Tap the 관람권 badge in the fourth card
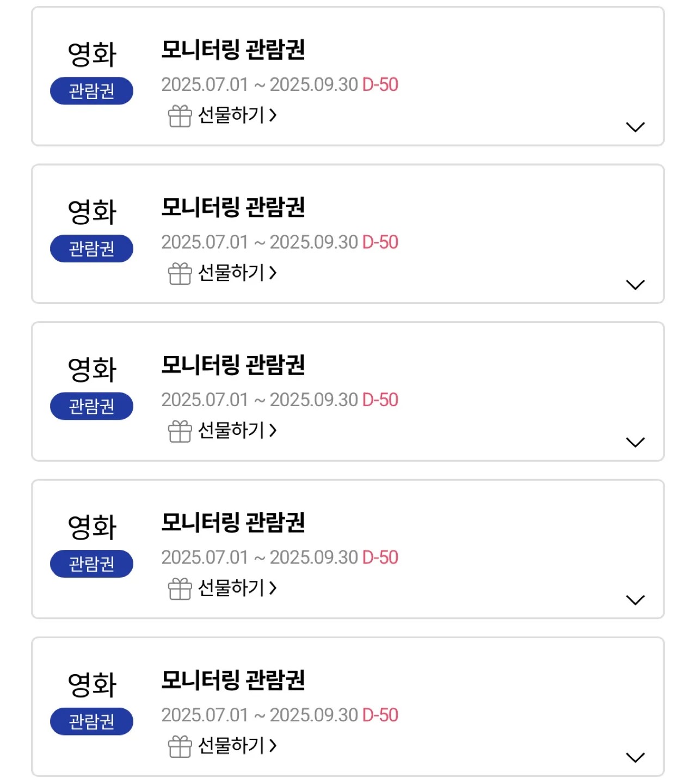The image size is (696, 784). pyautogui.click(x=91, y=563)
